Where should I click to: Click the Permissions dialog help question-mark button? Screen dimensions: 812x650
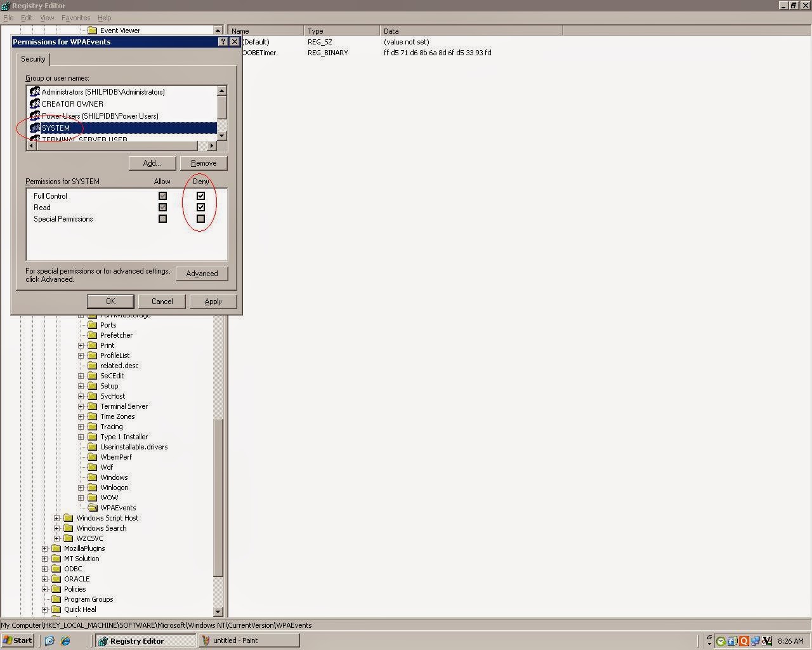(223, 42)
